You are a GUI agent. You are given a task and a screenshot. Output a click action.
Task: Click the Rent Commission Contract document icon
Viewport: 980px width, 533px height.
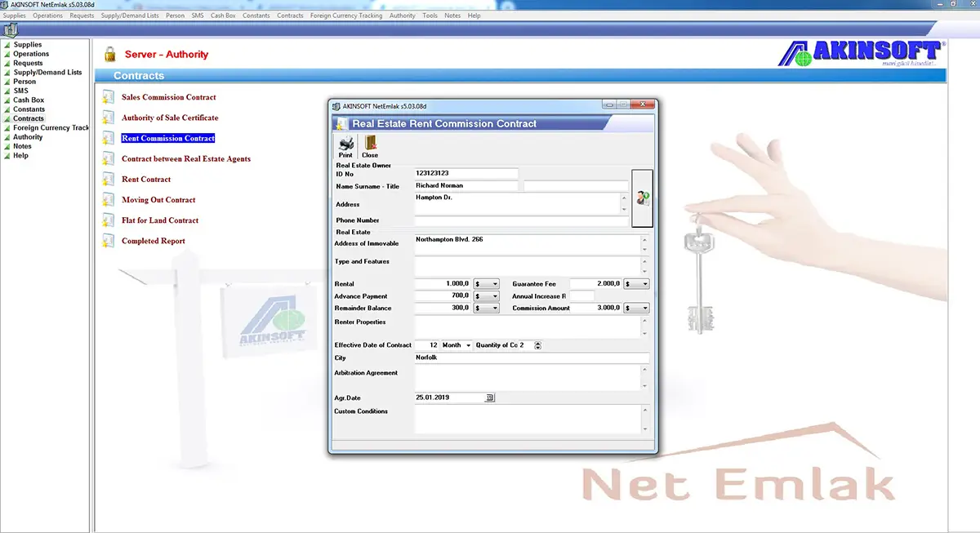point(108,138)
